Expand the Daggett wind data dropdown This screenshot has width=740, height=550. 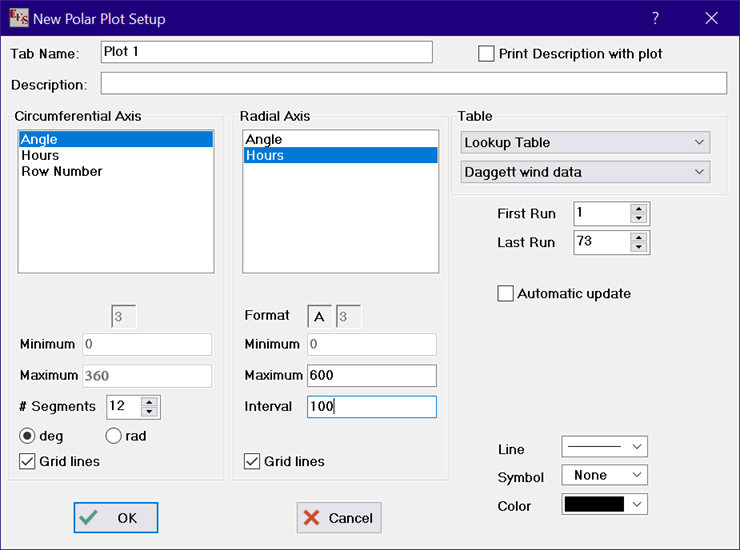(585, 172)
